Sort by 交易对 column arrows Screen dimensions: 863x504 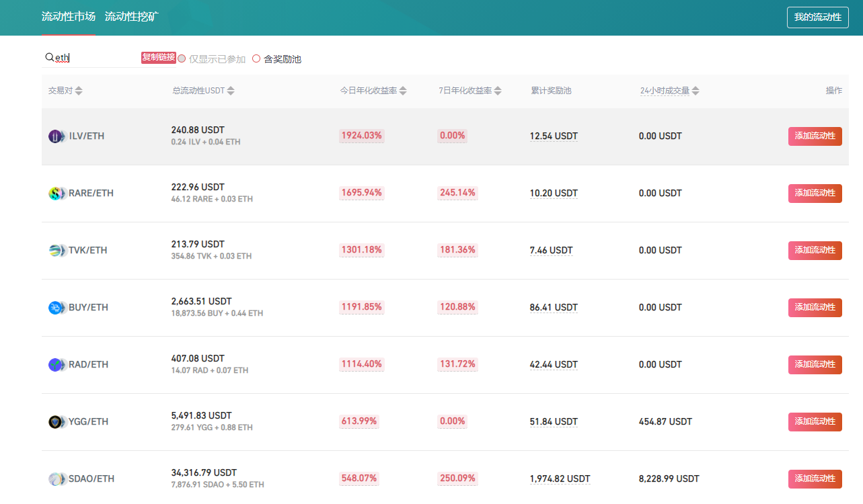click(x=79, y=91)
